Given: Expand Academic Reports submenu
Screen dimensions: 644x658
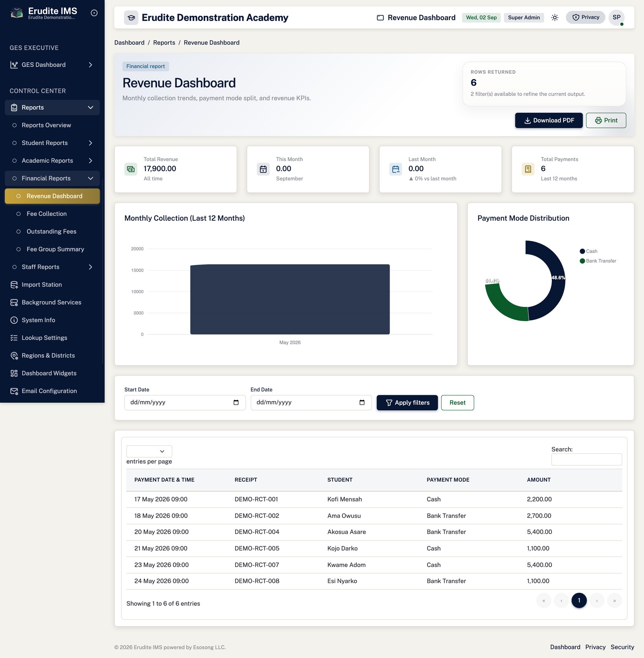Looking at the screenshot, I should [52, 161].
